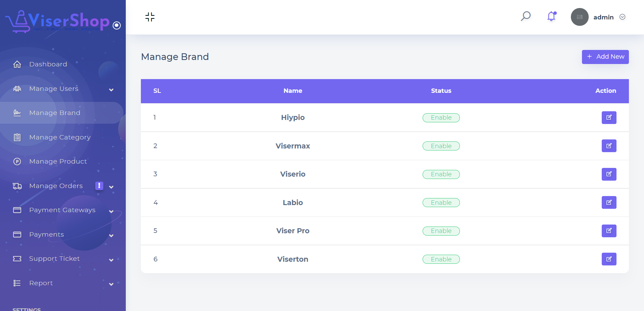This screenshot has width=644, height=311.
Task: Click the Add New button
Action: pyautogui.click(x=605, y=57)
